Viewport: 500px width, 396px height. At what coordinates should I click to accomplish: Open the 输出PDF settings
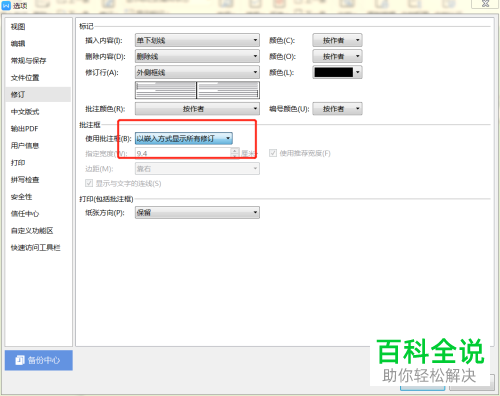point(25,129)
